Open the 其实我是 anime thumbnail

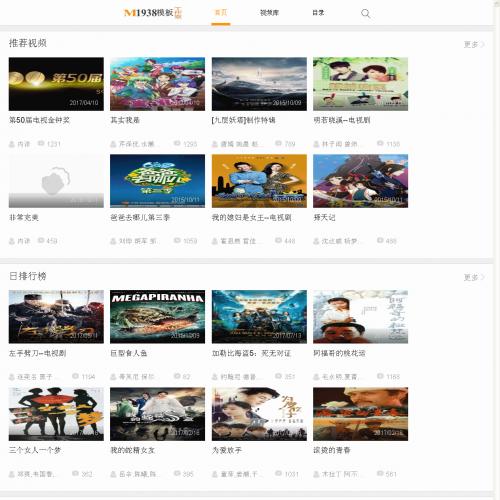coord(157,84)
